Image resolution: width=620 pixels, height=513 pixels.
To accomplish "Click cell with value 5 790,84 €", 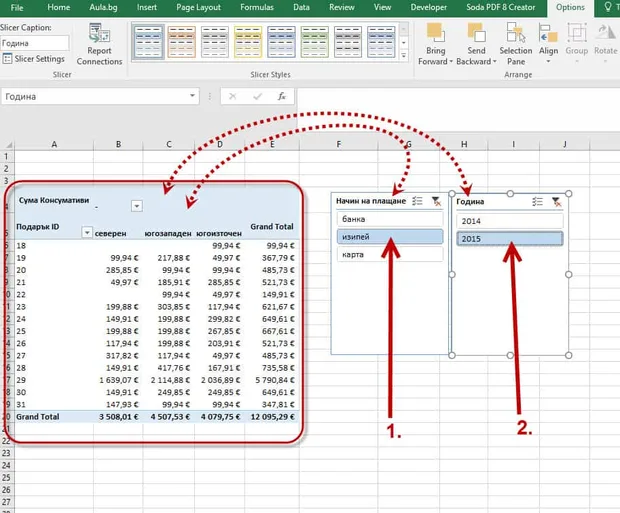I will [272, 380].
